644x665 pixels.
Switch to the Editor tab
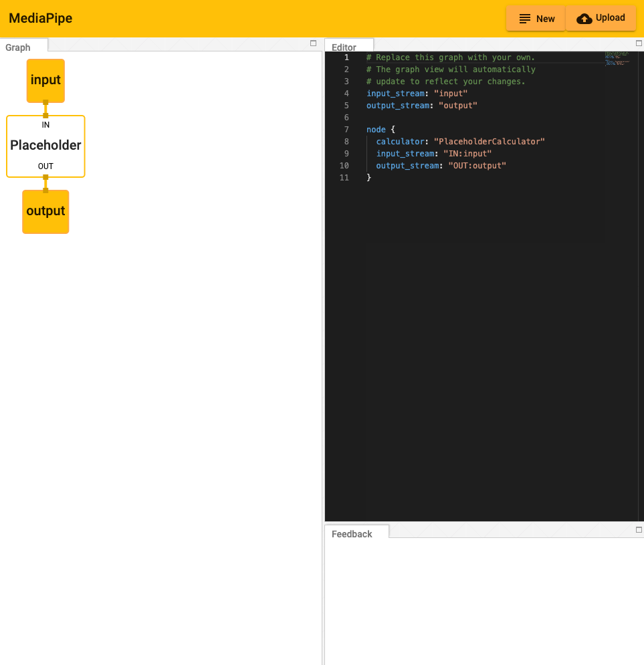(344, 47)
